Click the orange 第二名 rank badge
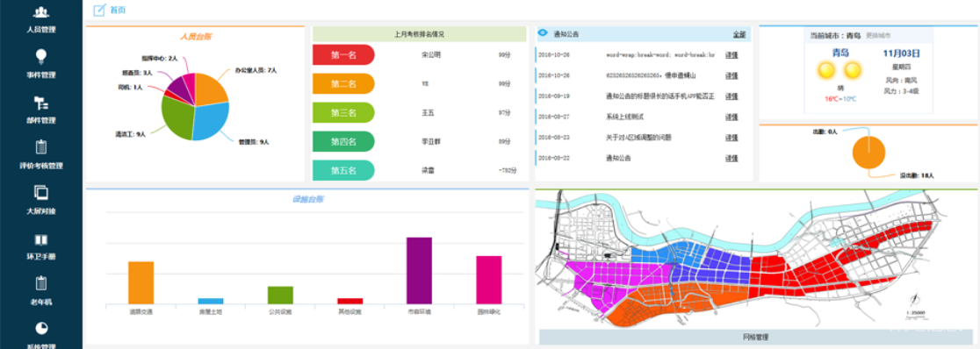Screen dimensions: 980x349 coord(343,83)
